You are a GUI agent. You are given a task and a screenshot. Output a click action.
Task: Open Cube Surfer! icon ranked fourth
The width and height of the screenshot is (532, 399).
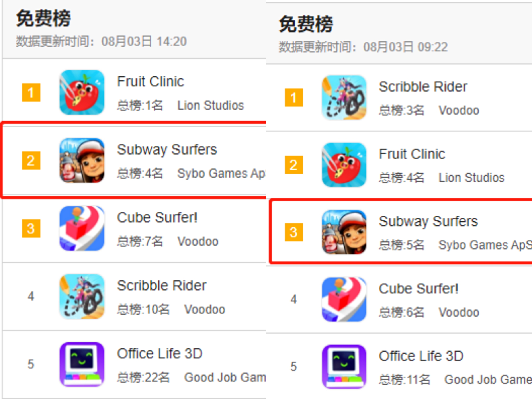click(344, 299)
